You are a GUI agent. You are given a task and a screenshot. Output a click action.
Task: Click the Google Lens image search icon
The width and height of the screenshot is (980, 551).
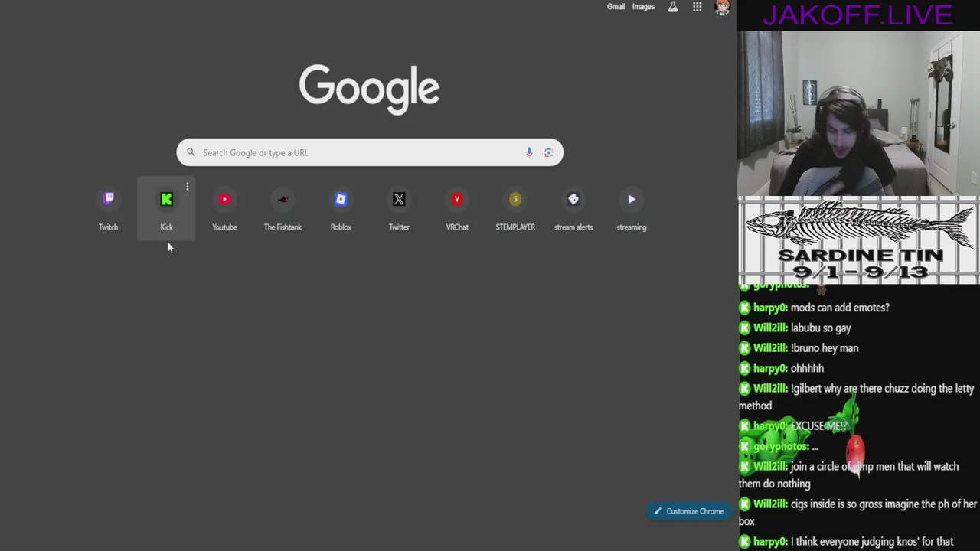tap(548, 152)
